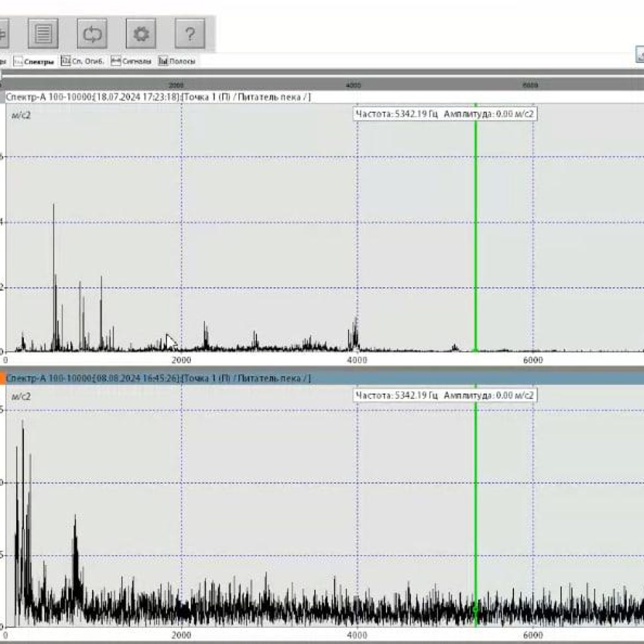Viewport: 644px width, 644px height.
Task: Click the Сигналы tab waveform icon
Action: 116,61
